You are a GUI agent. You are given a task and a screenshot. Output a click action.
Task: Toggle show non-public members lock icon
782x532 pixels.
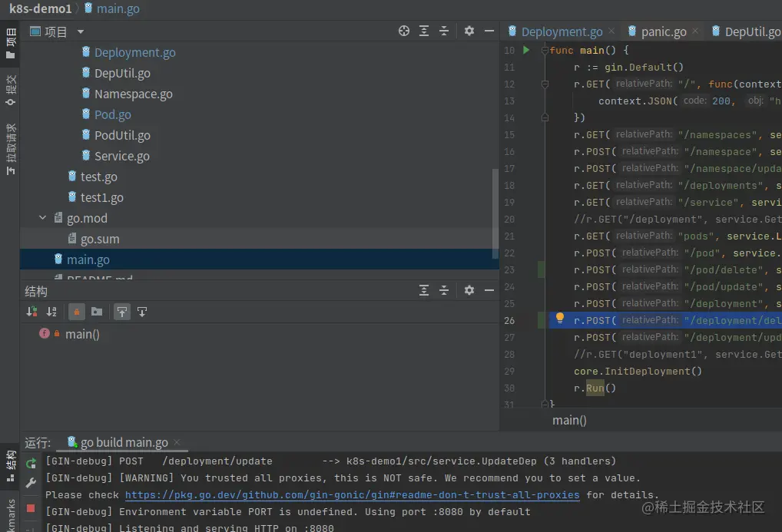click(76, 312)
